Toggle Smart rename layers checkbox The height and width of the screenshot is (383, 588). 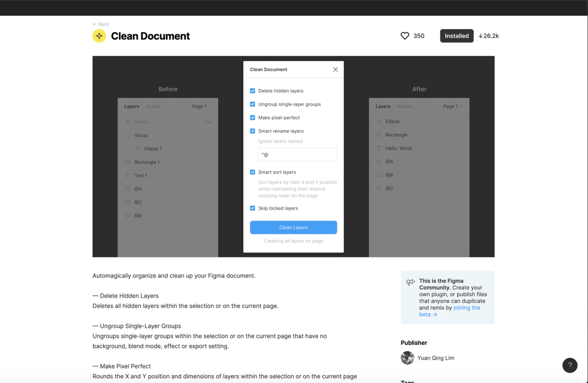click(252, 131)
